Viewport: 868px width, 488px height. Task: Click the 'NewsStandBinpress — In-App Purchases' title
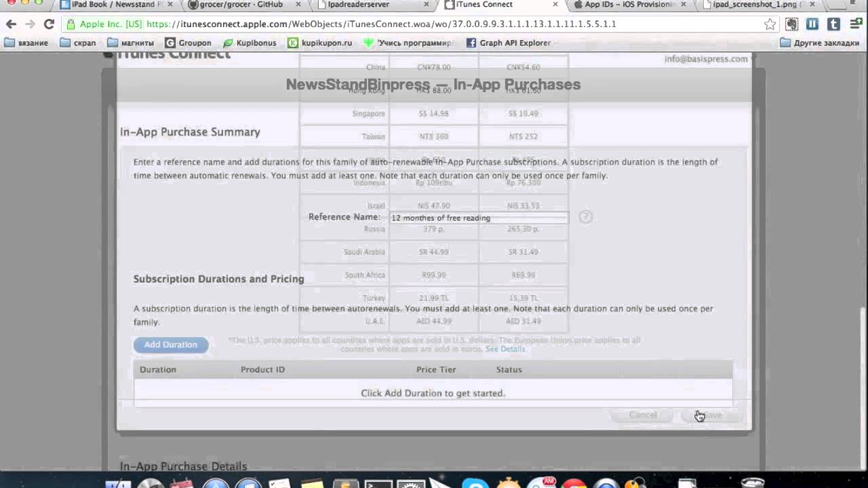[433, 85]
